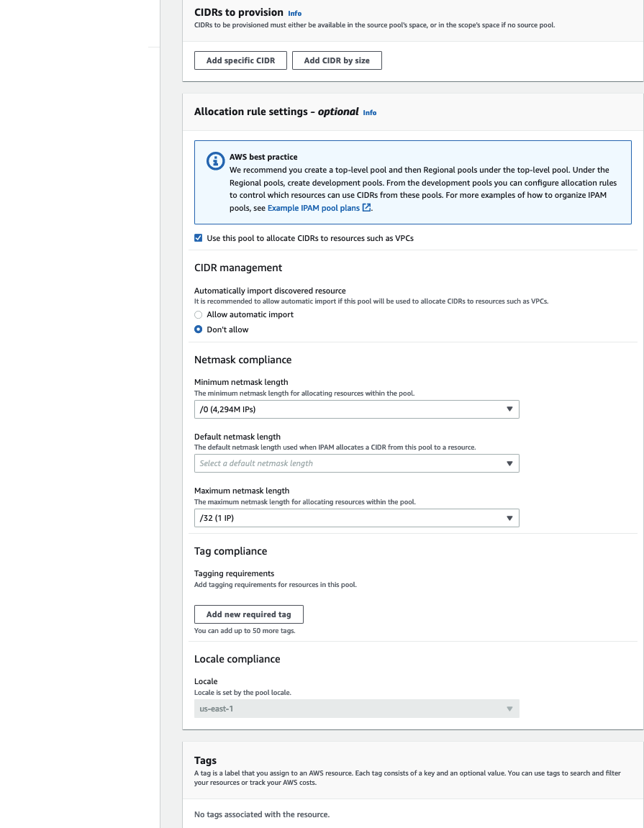Select the Allow automatic import radio button
Viewport: 644px width, 828px height.
[198, 314]
